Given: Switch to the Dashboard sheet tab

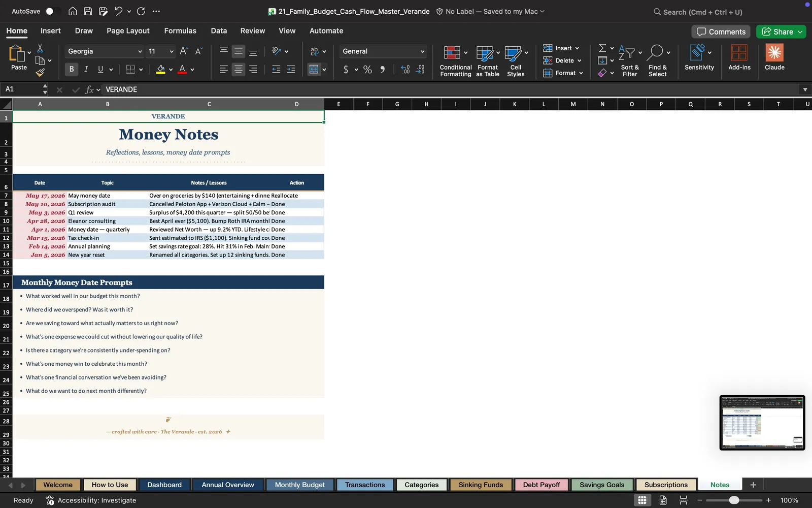Looking at the screenshot, I should (x=164, y=485).
